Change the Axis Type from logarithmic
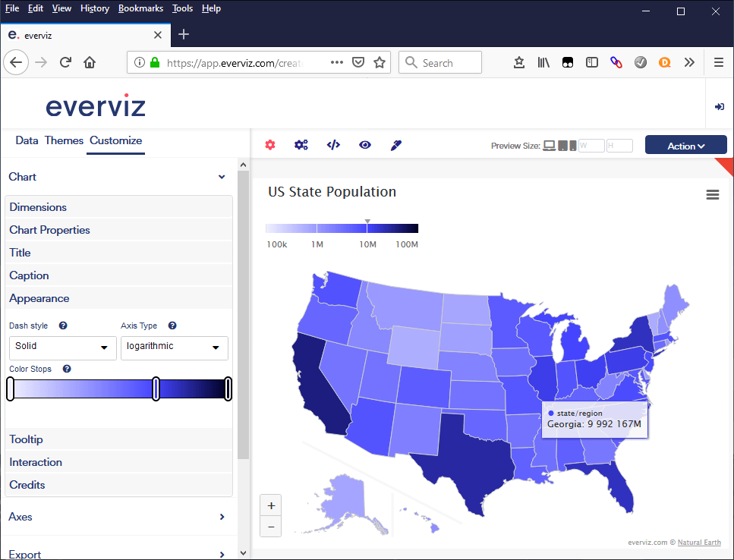This screenshot has height=560, width=734. click(x=174, y=348)
